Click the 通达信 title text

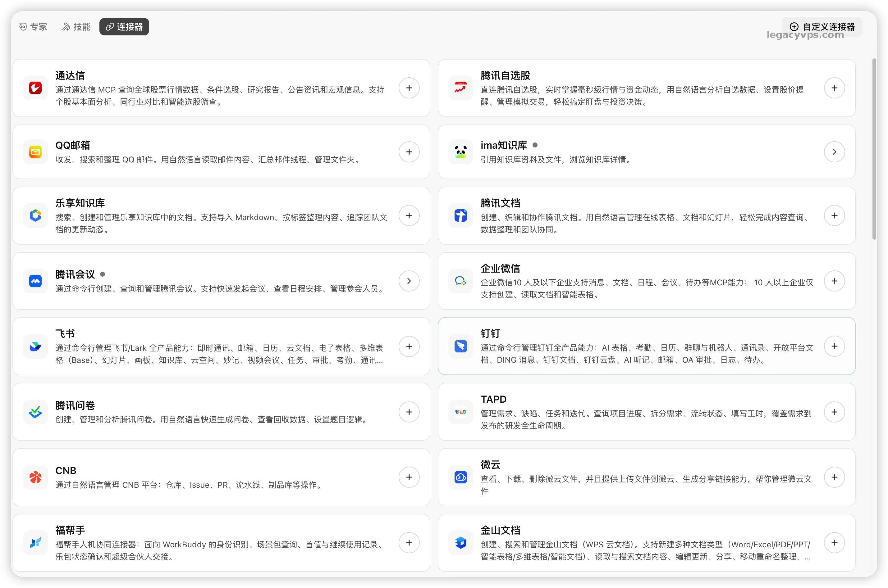70,75
